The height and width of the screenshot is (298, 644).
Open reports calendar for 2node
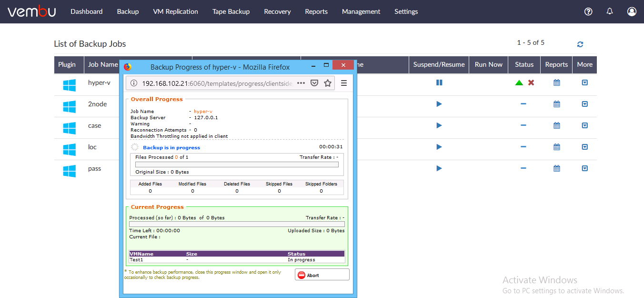click(556, 104)
